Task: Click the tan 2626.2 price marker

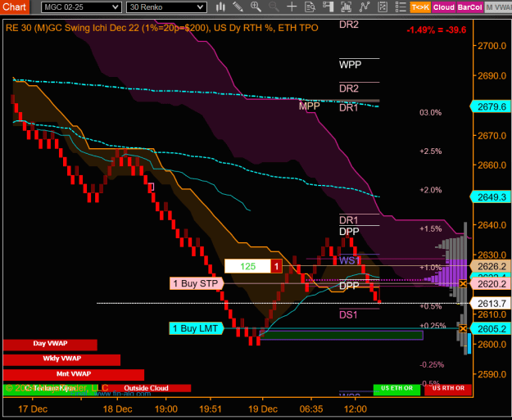Action: tap(491, 266)
